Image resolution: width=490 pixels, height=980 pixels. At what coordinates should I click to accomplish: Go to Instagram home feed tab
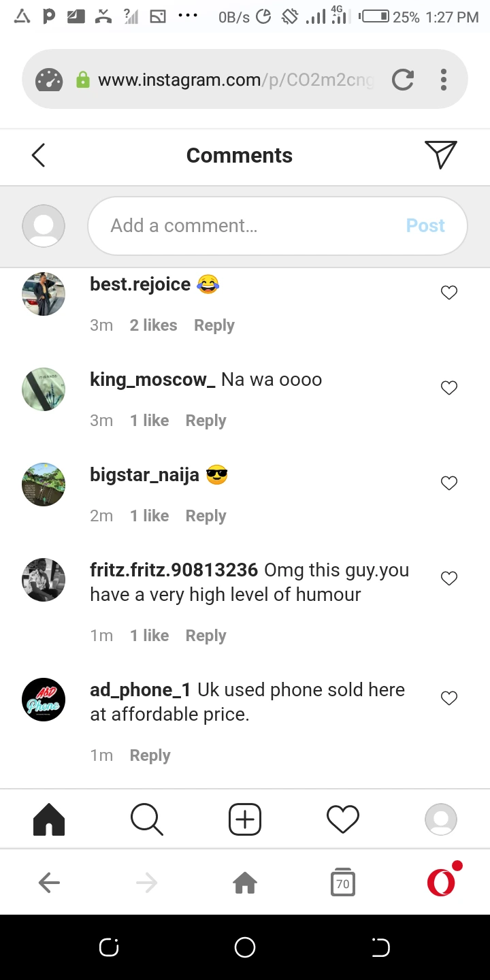[49, 819]
